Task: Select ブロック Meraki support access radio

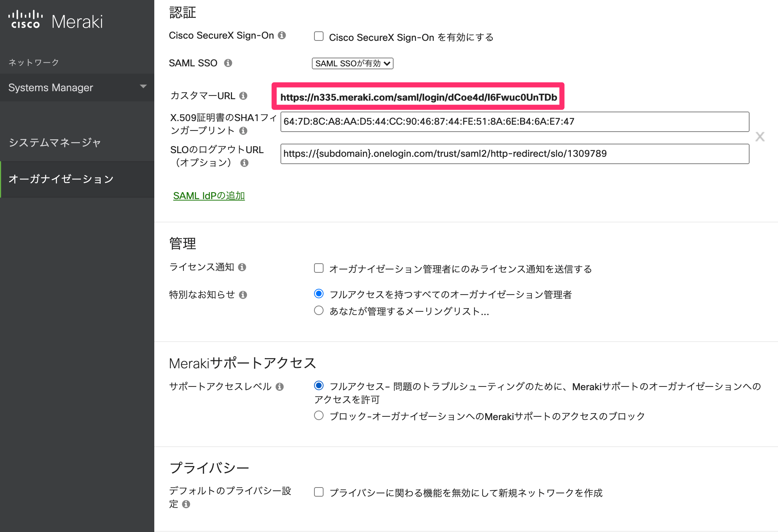Action: 319,415
